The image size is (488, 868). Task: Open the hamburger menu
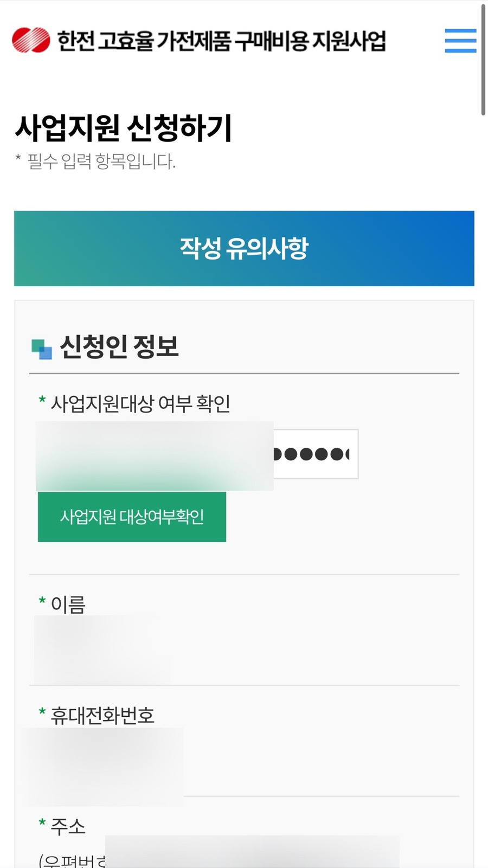[460, 41]
